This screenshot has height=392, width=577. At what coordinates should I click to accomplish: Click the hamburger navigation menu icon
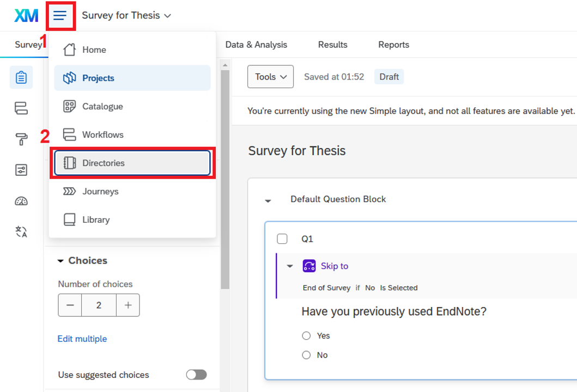pyautogui.click(x=60, y=15)
